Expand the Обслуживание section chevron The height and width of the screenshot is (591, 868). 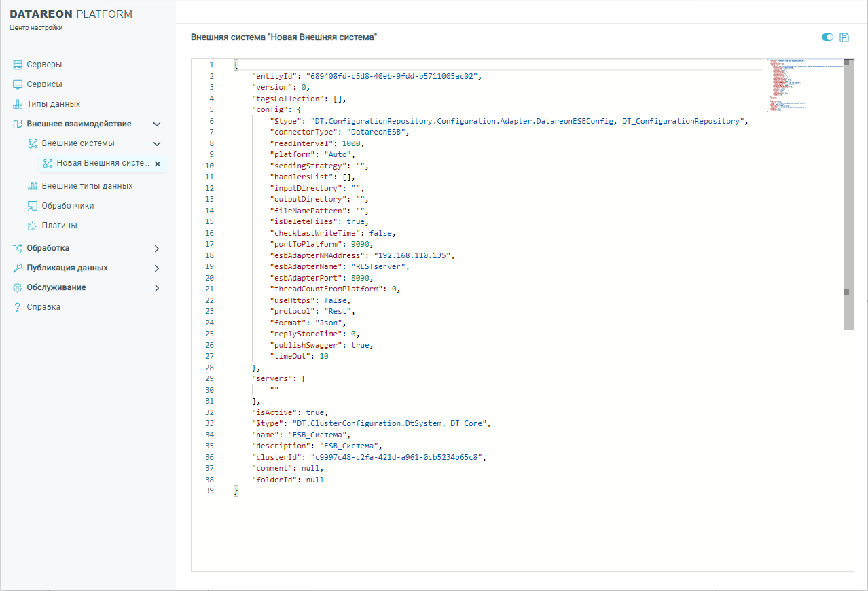tap(157, 288)
